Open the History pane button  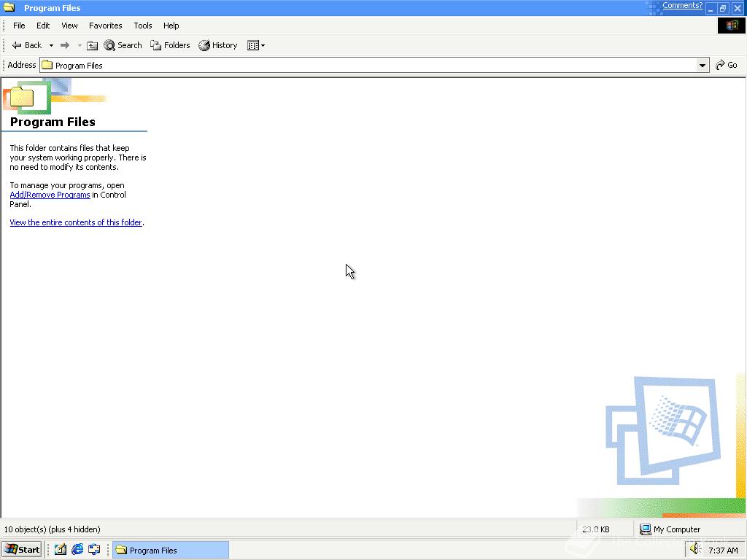[218, 45]
